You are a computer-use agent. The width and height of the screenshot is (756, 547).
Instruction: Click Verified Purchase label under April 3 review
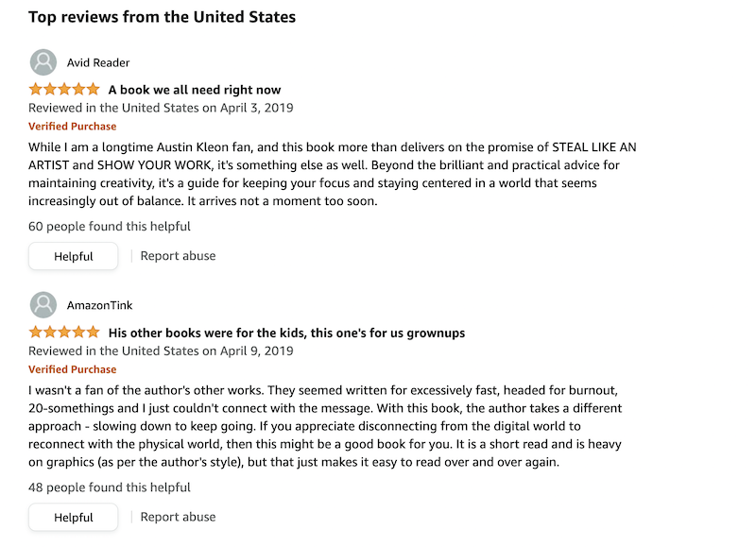coord(73,127)
